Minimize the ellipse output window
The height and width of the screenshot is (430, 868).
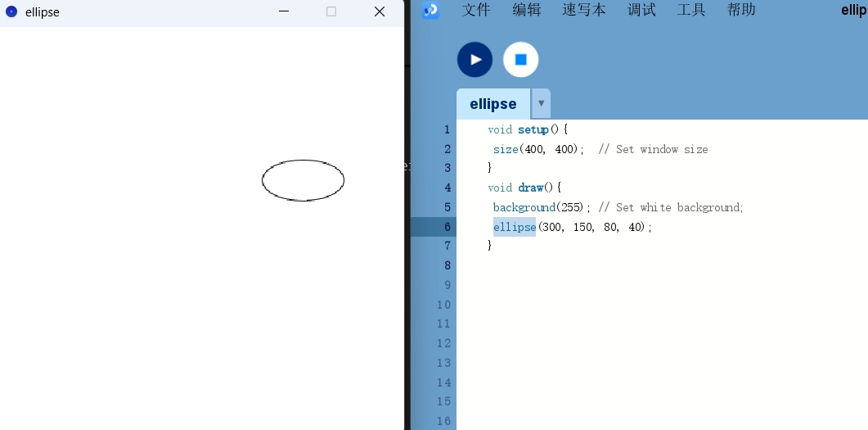284,11
